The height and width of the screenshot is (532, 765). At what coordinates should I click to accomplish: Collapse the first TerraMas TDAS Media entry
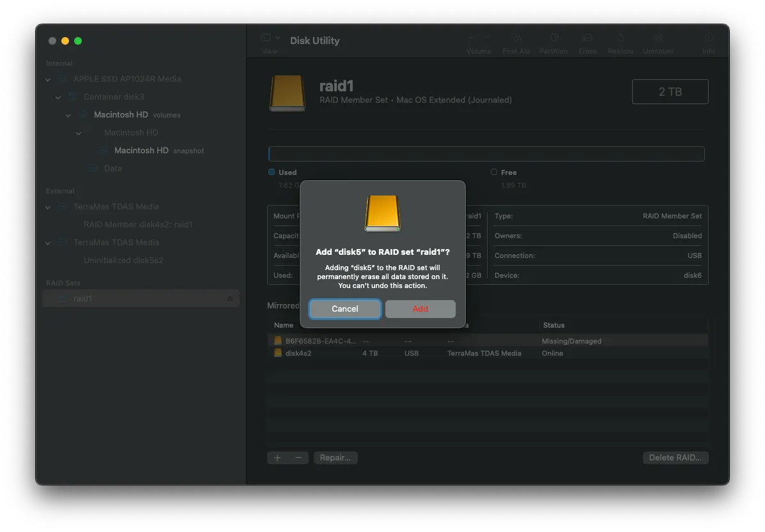48,207
